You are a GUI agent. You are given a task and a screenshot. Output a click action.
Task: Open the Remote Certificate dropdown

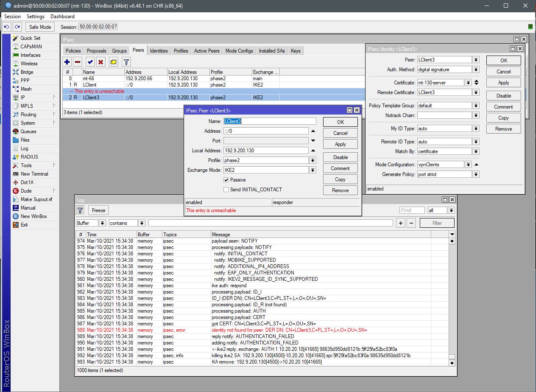point(476,92)
